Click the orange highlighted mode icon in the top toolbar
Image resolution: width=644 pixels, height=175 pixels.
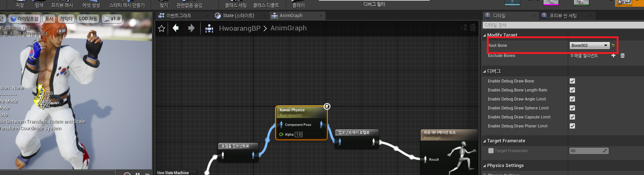(x=624, y=3)
